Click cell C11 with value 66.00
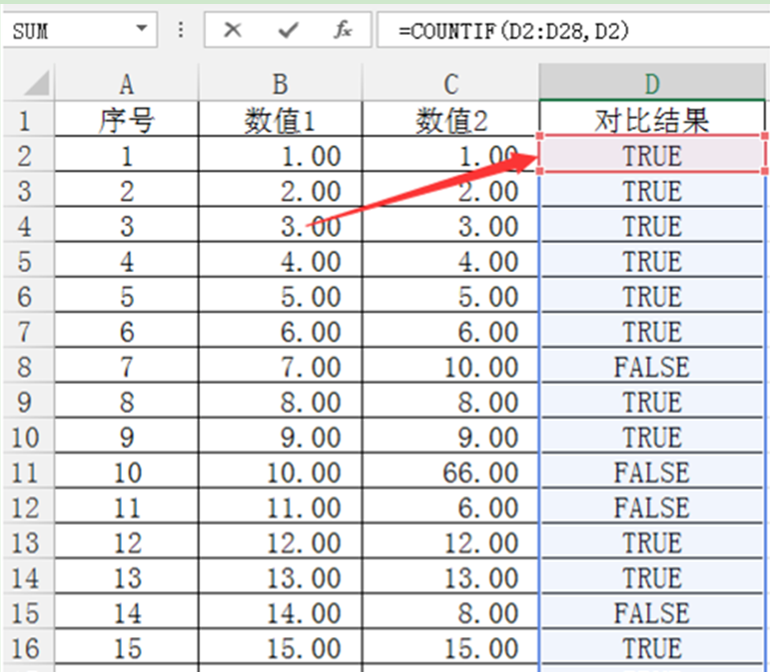The image size is (770, 672). [x=450, y=472]
